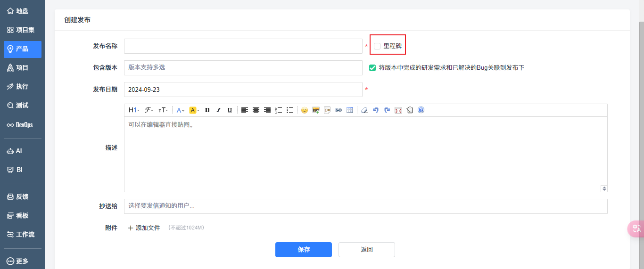Open the H1 heading dropdown
This screenshot has width=644, height=269.
tap(134, 110)
